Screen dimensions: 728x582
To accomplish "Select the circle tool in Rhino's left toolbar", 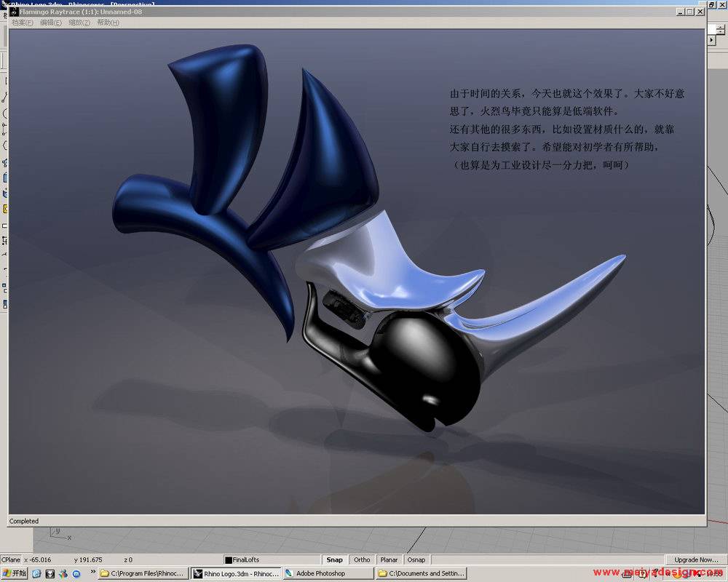I will point(4,113).
